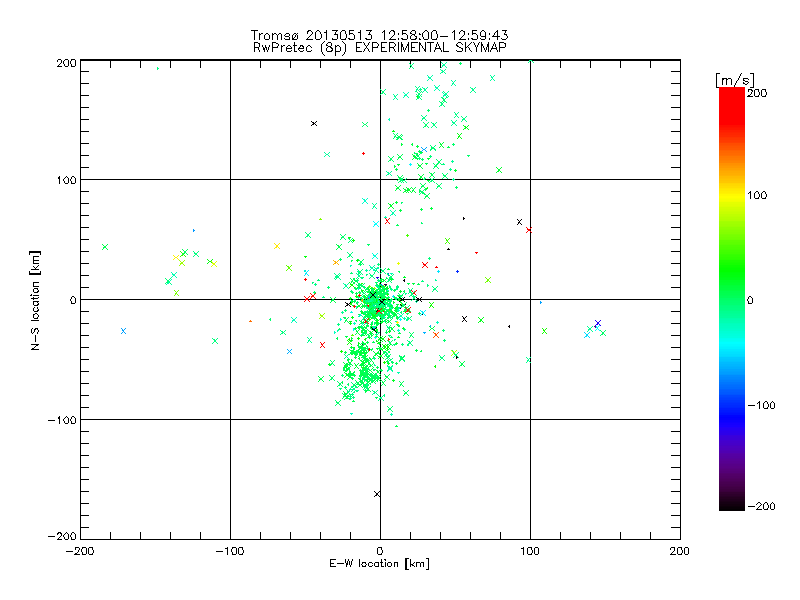Click the red X marker near E-W 100
This screenshot has width=800, height=600.
pos(529,230)
